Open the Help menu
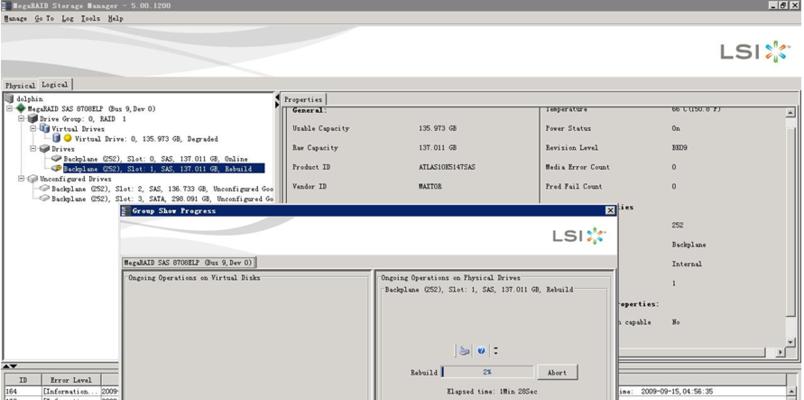The height and width of the screenshot is (400, 804). pyautogui.click(x=115, y=18)
